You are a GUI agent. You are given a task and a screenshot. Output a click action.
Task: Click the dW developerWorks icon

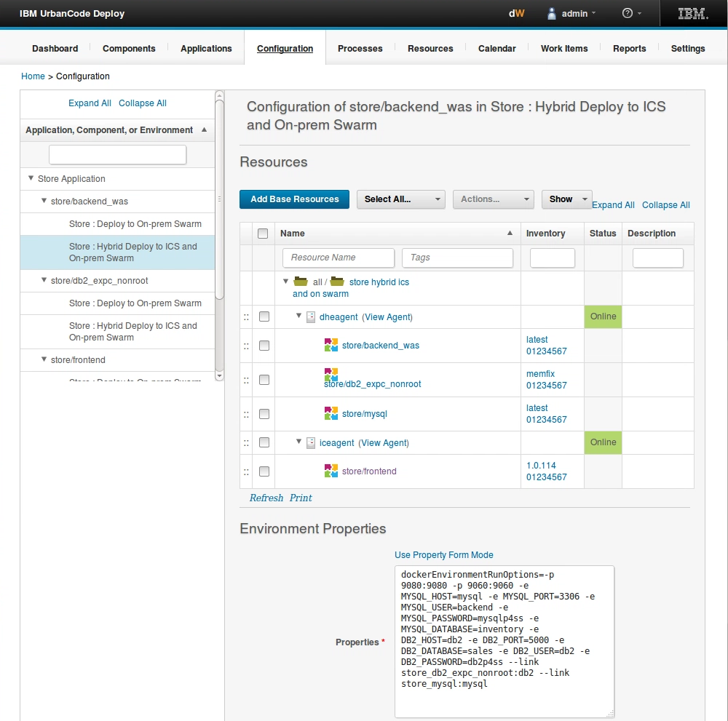pos(516,13)
